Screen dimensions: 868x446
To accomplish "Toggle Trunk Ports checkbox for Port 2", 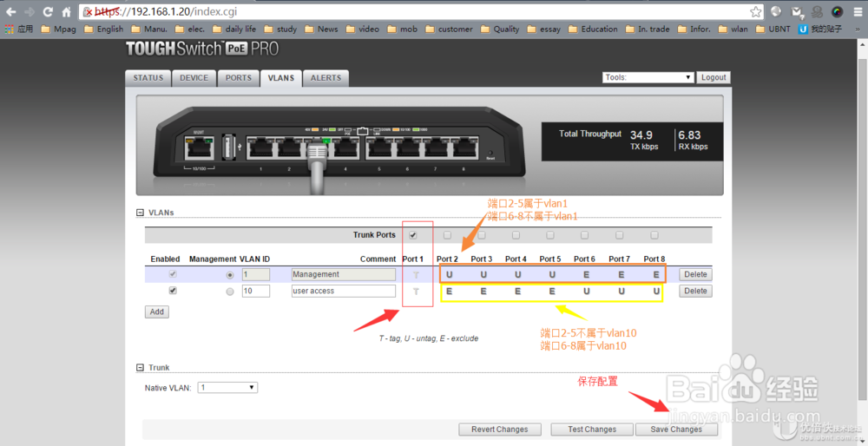I will click(x=447, y=235).
